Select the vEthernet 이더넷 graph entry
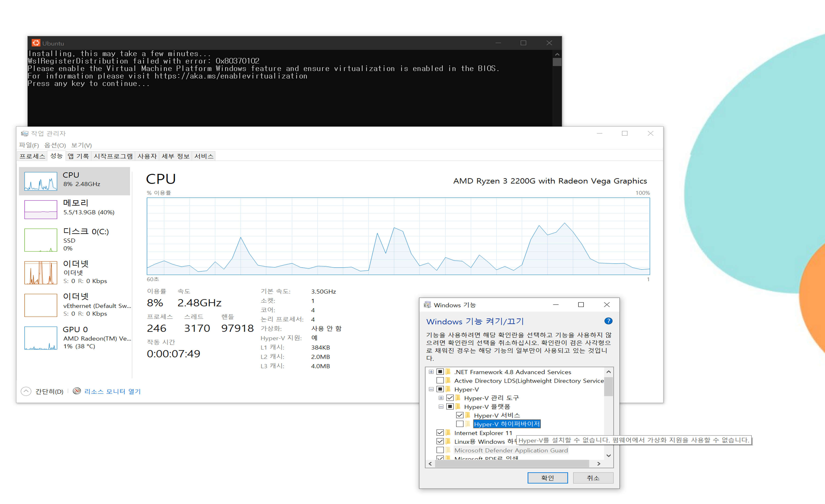 41,305
